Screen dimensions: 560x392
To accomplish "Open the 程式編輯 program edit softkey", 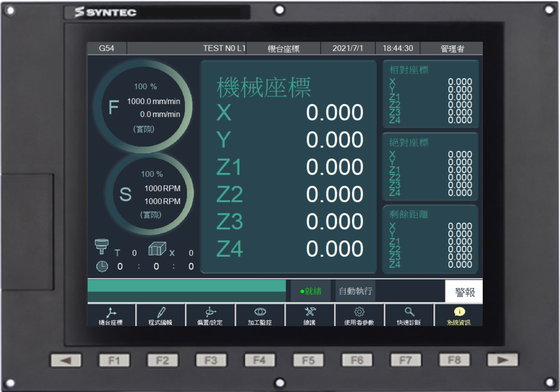I will click(x=161, y=316).
